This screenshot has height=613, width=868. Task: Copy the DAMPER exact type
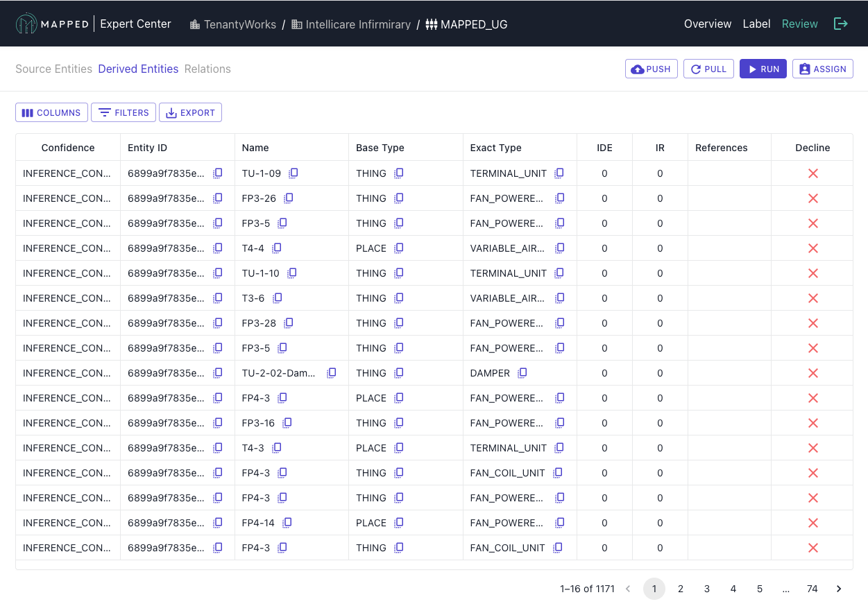(522, 372)
